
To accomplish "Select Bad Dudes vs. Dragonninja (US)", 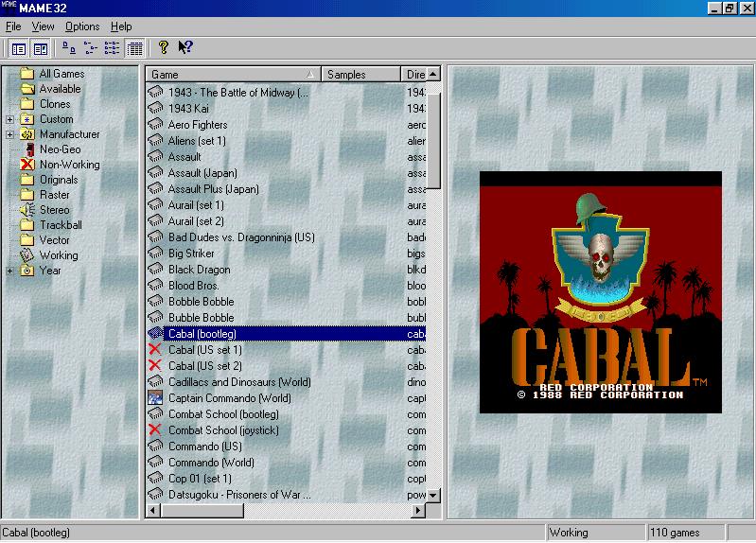I will click(x=286, y=237).
